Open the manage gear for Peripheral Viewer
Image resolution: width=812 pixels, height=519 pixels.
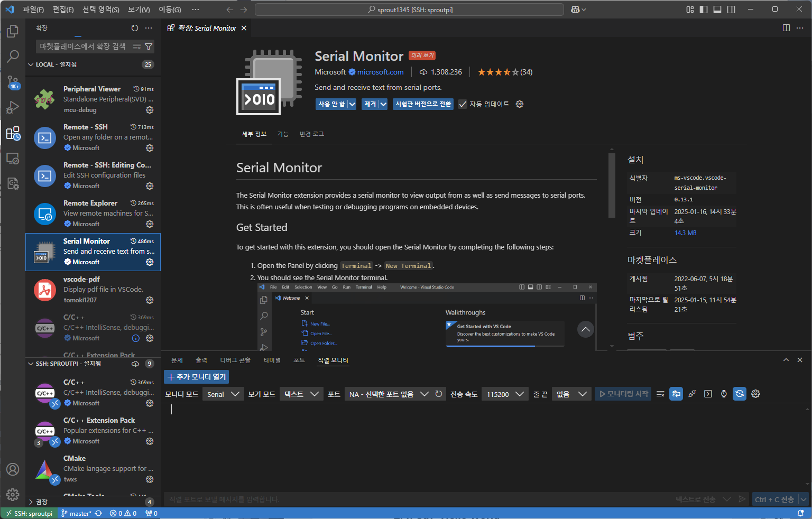click(150, 110)
